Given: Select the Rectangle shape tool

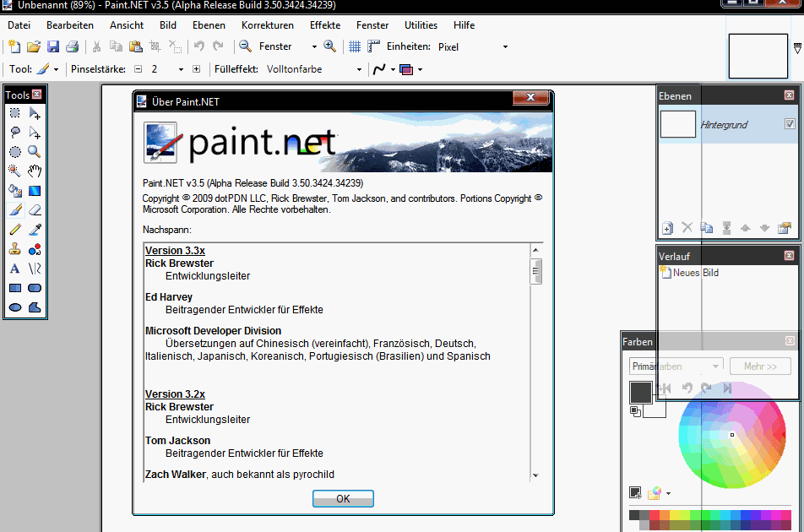Looking at the screenshot, I should [x=15, y=288].
